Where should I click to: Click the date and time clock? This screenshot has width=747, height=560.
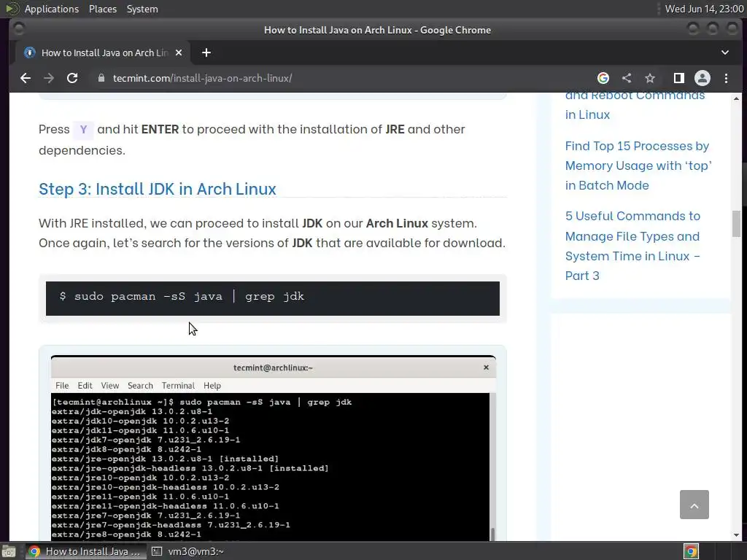tap(704, 9)
